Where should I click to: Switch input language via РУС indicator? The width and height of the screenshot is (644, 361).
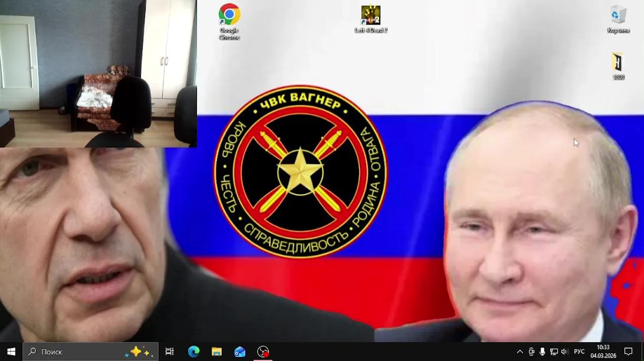coord(579,351)
